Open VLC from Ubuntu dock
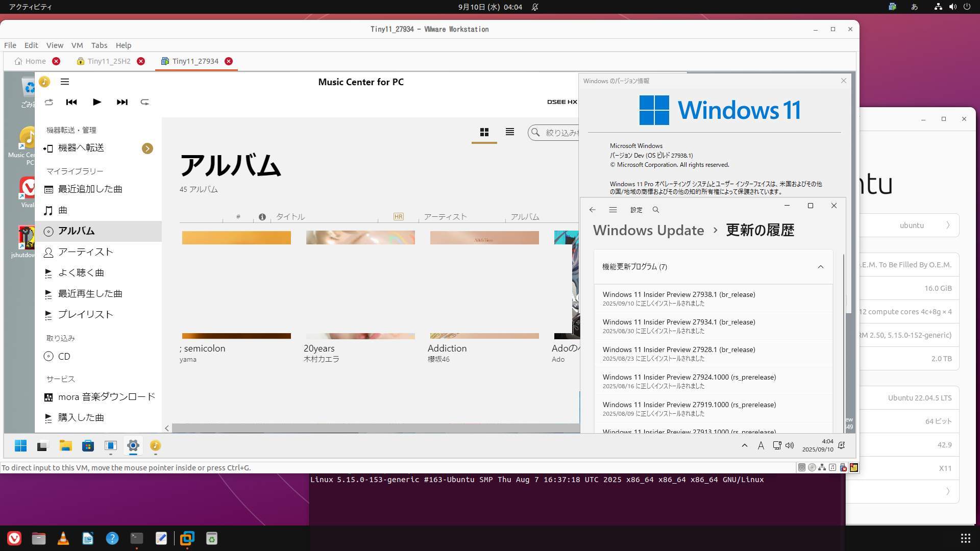The image size is (980, 551). pos(63,538)
